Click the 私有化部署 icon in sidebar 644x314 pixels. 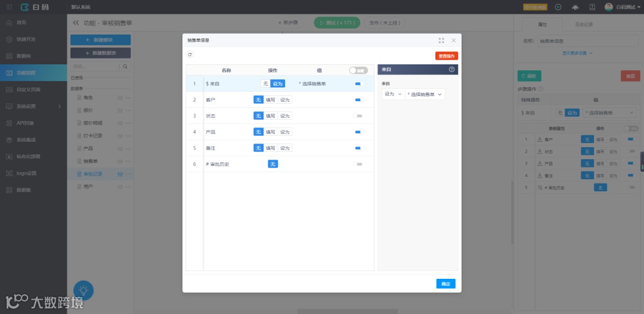click(x=9, y=156)
